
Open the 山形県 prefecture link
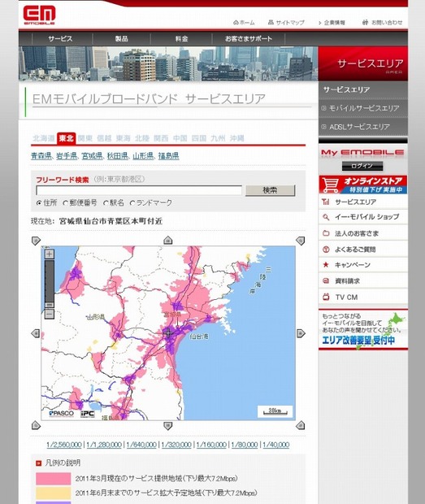click(143, 156)
